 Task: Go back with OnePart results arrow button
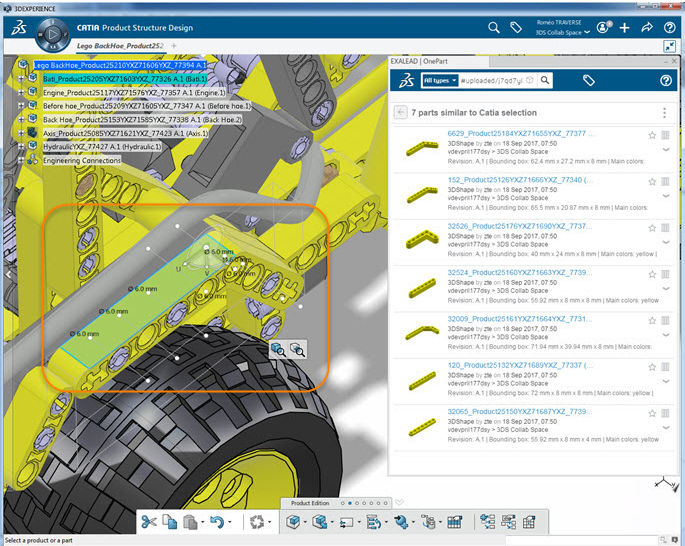(x=401, y=112)
